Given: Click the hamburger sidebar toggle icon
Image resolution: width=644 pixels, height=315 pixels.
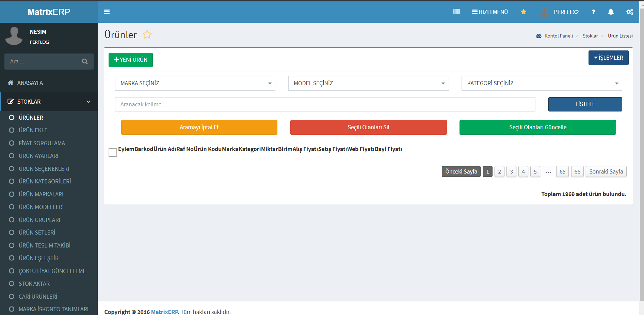Looking at the screenshot, I should tap(107, 12).
